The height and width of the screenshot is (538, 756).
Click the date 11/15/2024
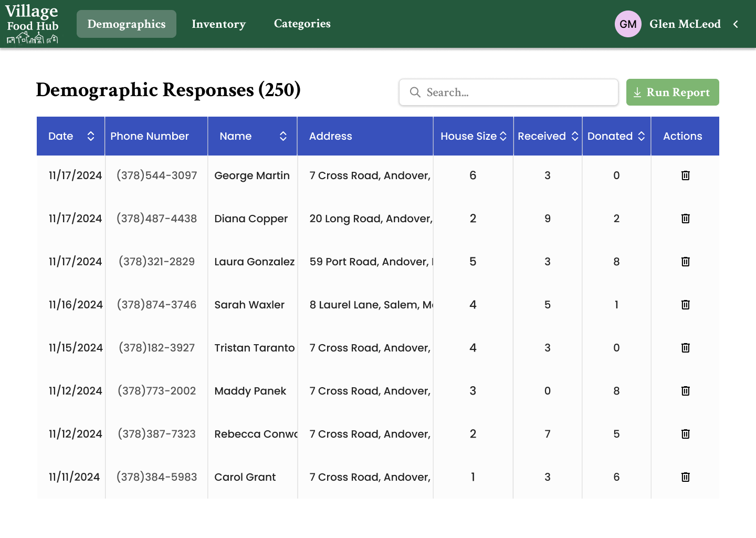coord(76,348)
